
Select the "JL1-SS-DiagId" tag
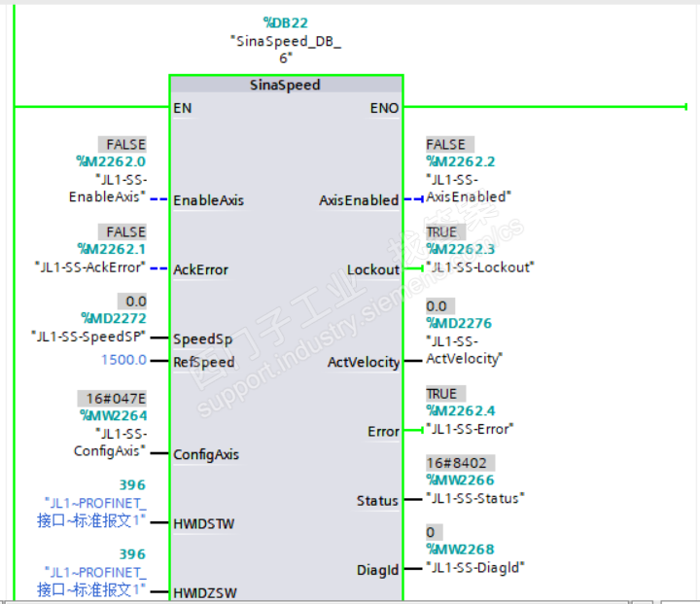tap(475, 567)
